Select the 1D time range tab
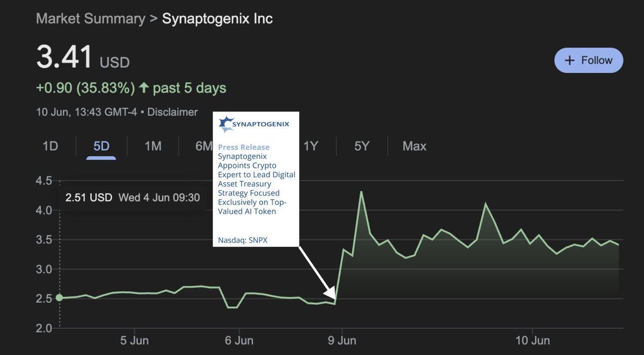The image size is (644, 355). (x=50, y=146)
